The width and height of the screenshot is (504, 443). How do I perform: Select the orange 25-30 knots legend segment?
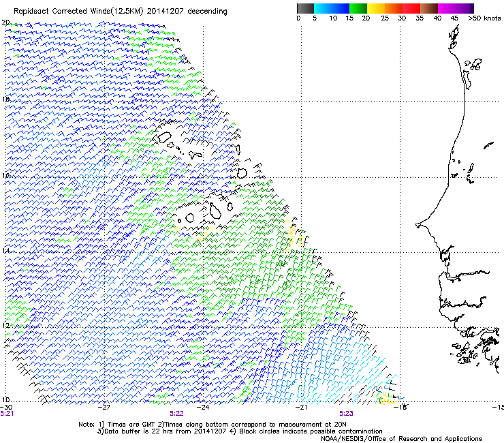[x=394, y=8]
